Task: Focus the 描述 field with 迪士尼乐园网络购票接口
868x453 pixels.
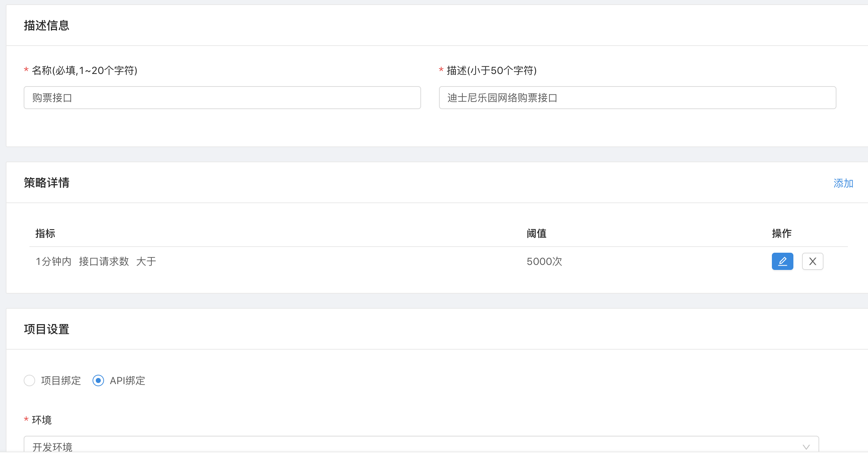Action: (637, 98)
